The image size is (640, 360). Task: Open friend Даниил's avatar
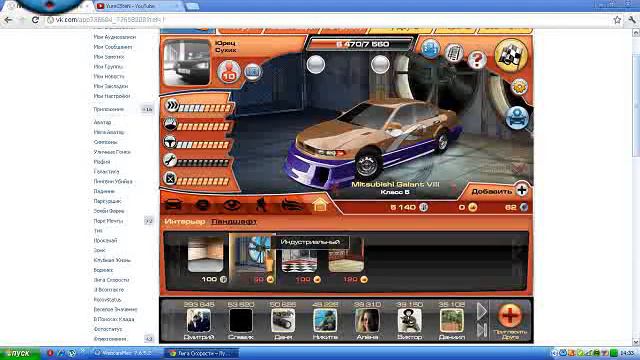[451, 320]
